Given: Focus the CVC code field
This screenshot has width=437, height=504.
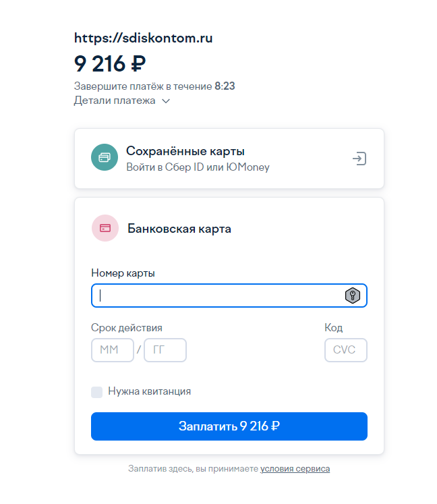Looking at the screenshot, I should [345, 350].
